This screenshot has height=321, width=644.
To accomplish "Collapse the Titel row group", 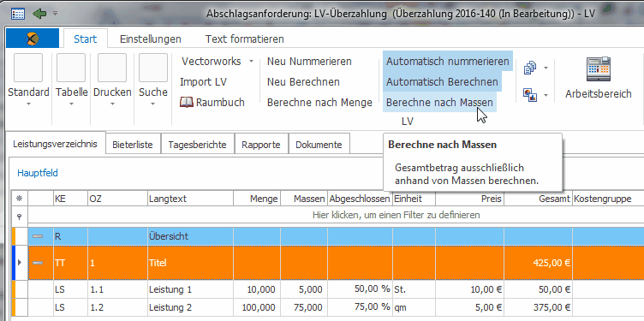I will pyautogui.click(x=38, y=263).
